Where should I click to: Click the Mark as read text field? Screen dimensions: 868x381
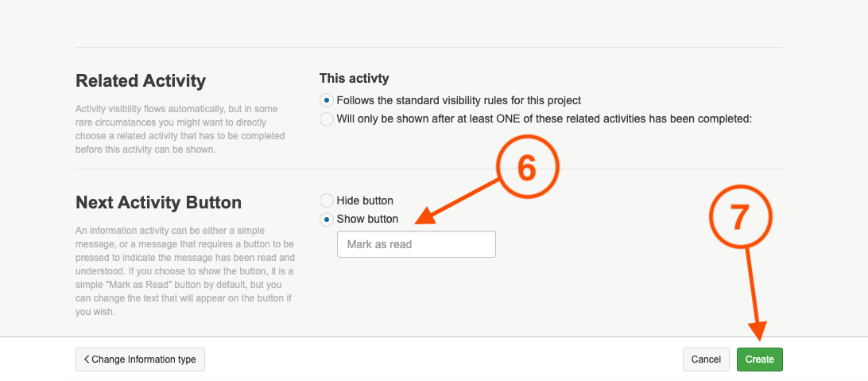[416, 244]
